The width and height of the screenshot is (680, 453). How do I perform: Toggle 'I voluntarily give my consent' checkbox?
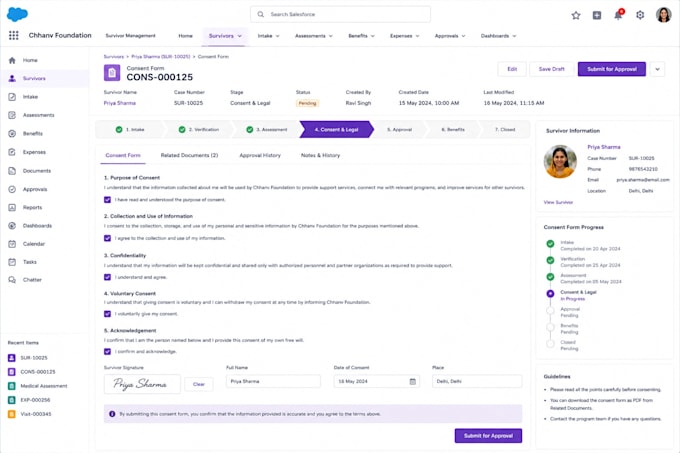(x=107, y=314)
